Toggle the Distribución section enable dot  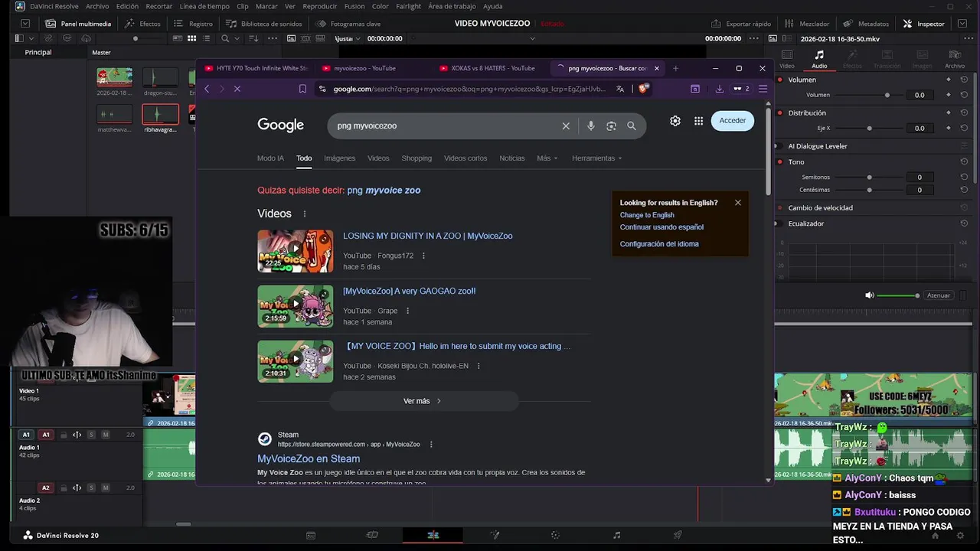click(x=780, y=112)
